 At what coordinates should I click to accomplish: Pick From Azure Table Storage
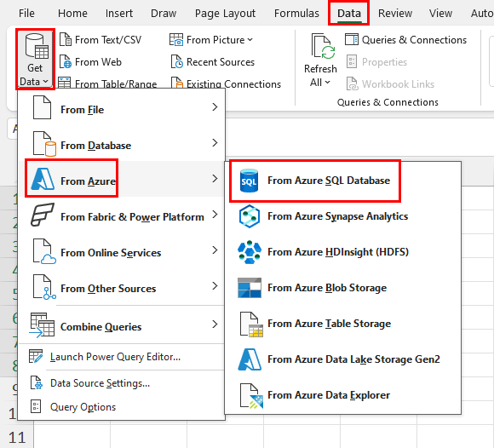(x=342, y=324)
